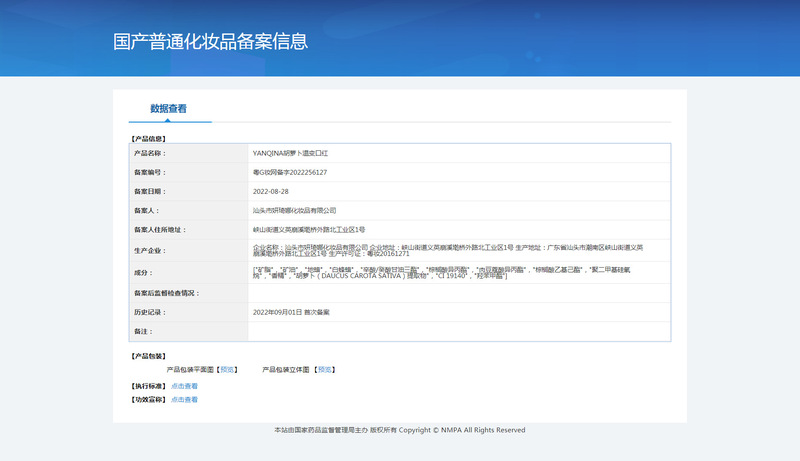This screenshot has height=461, width=800.
Task: Open 预览 link for 产品包装立体图
Action: (x=324, y=370)
